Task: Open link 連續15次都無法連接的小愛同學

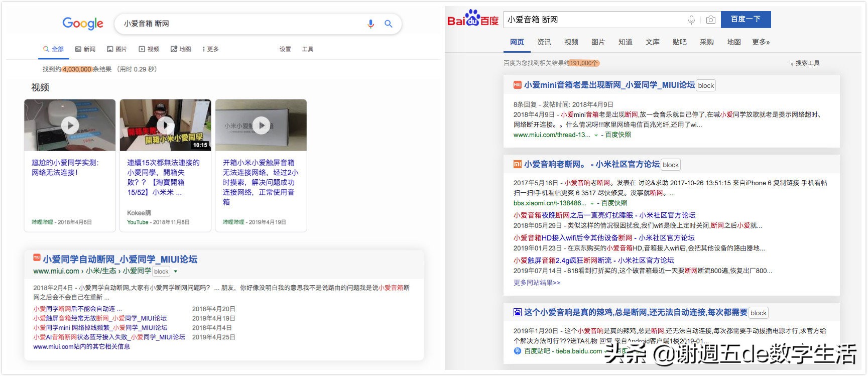Action: (x=163, y=177)
